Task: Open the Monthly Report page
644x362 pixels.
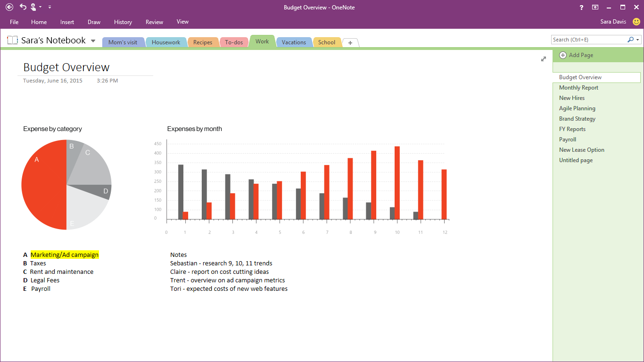Action: [578, 87]
